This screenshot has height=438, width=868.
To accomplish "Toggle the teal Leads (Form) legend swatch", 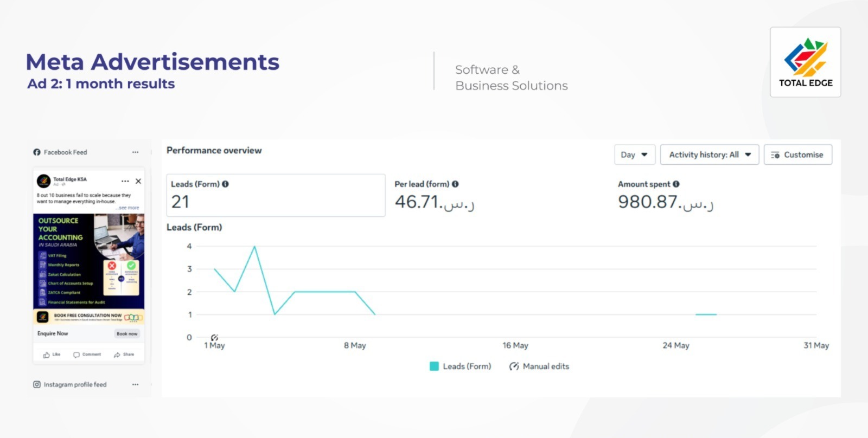I will (x=434, y=366).
